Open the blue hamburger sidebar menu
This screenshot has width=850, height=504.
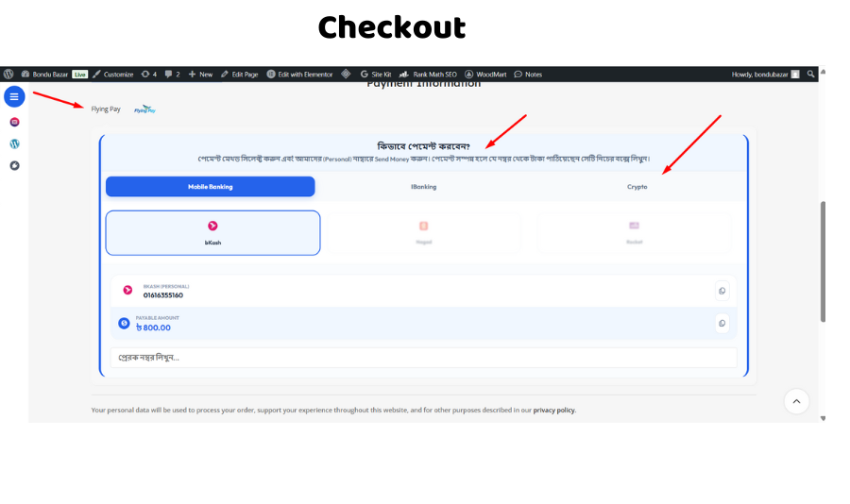[x=14, y=96]
